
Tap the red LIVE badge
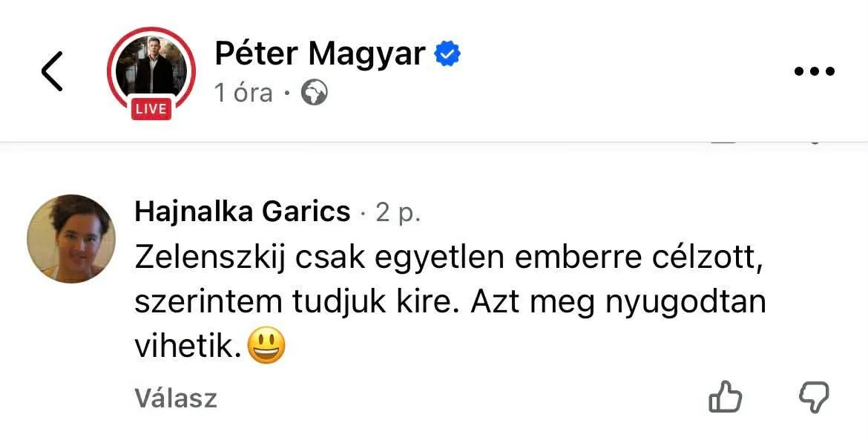click(151, 109)
